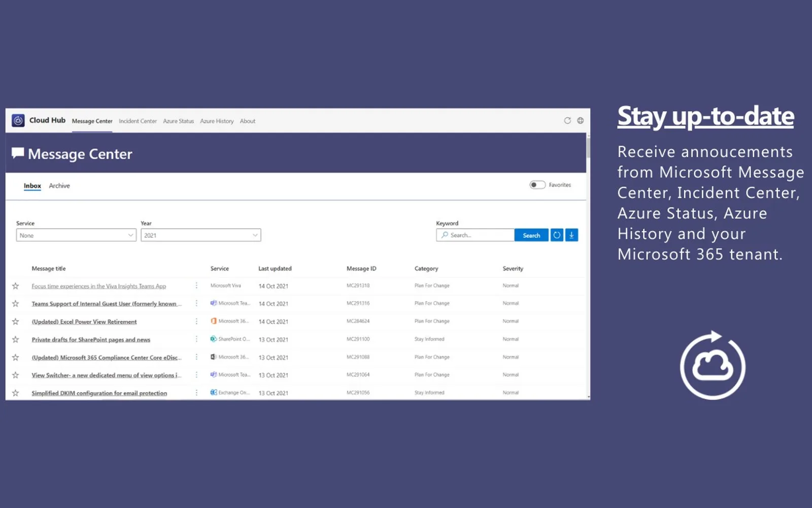Favorite the View Switcher message row

click(x=16, y=375)
